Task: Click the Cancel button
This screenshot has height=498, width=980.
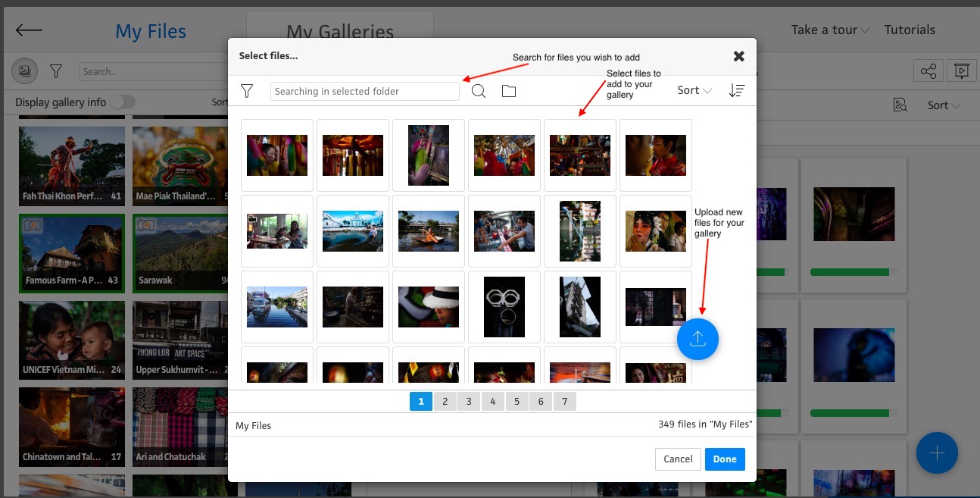Action: pos(678,459)
